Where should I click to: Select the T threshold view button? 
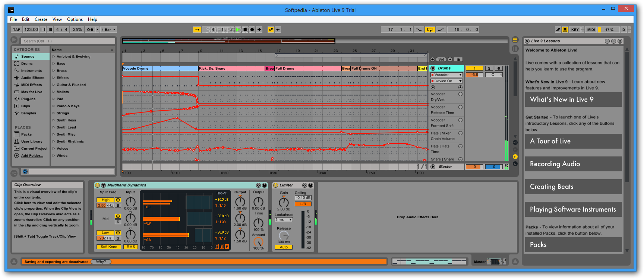(x=217, y=247)
